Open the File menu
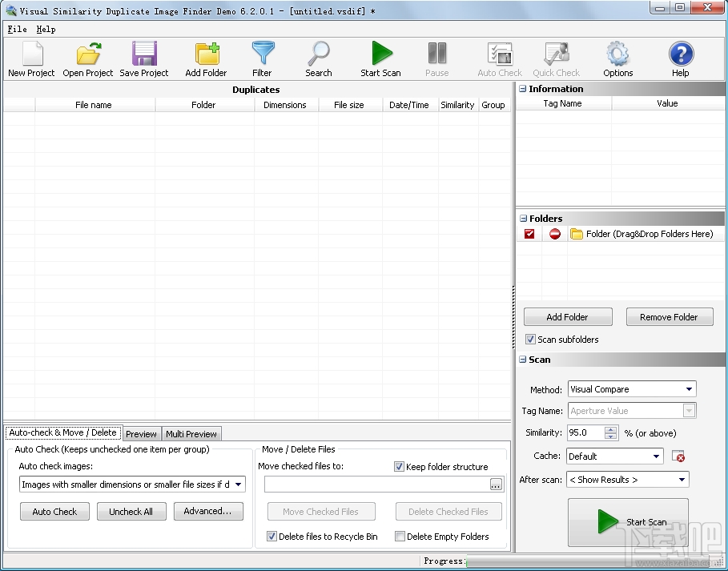This screenshot has height=571, width=728. [17, 30]
